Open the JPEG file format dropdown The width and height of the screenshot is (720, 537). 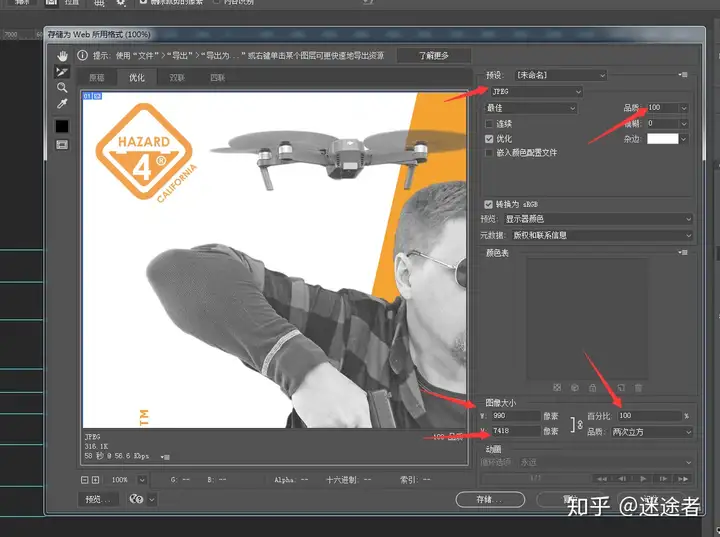(x=536, y=91)
